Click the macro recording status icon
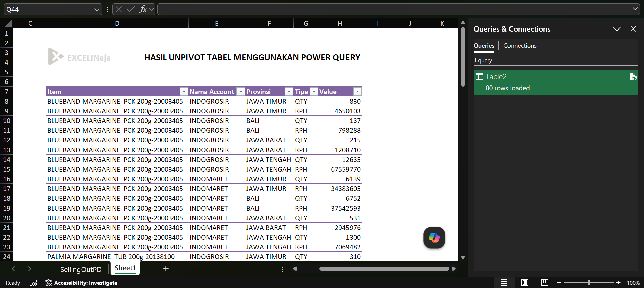The width and height of the screenshot is (644, 288). (x=33, y=283)
